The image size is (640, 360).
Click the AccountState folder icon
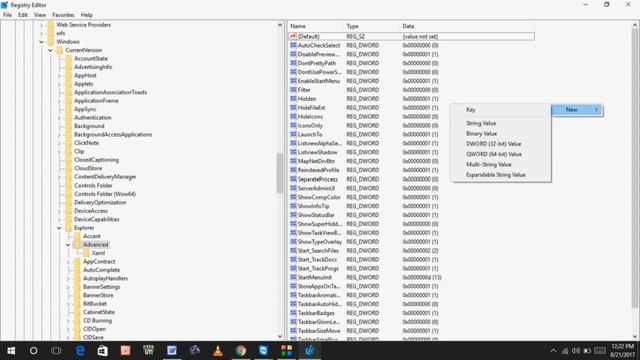click(x=68, y=59)
